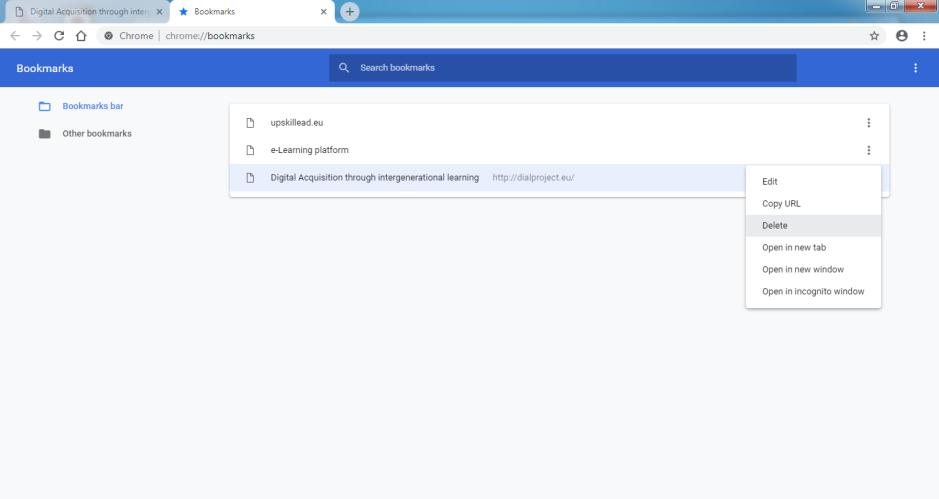
Task: Bookmark this page with the star icon
Action: 874,36
